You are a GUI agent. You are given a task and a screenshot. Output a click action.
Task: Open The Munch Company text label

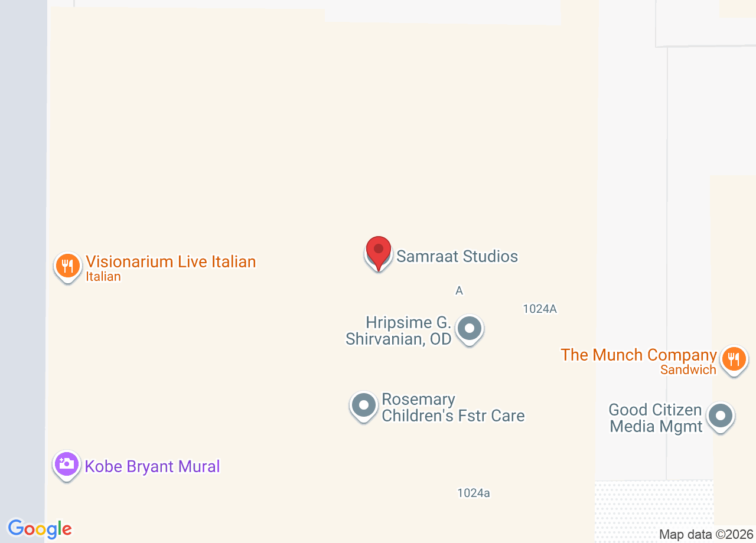click(638, 355)
